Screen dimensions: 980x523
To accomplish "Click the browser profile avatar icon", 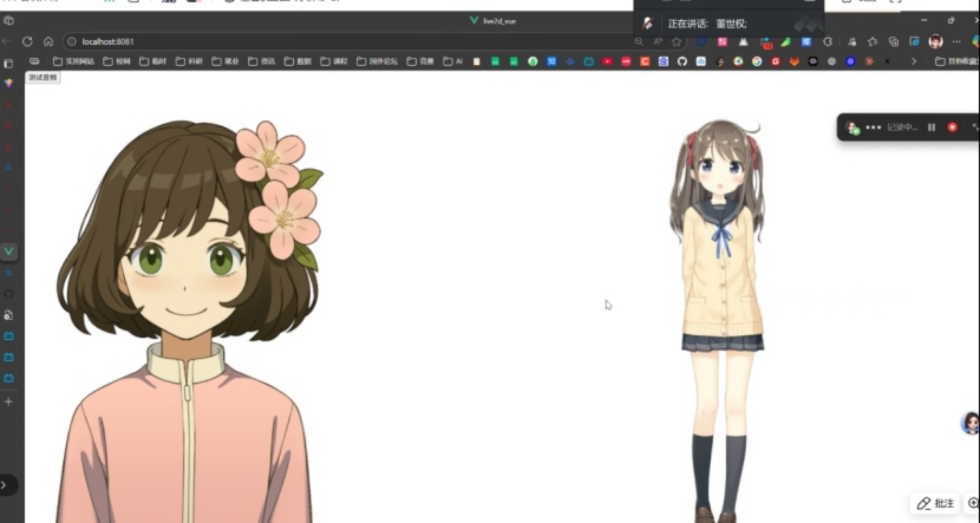I will [935, 41].
